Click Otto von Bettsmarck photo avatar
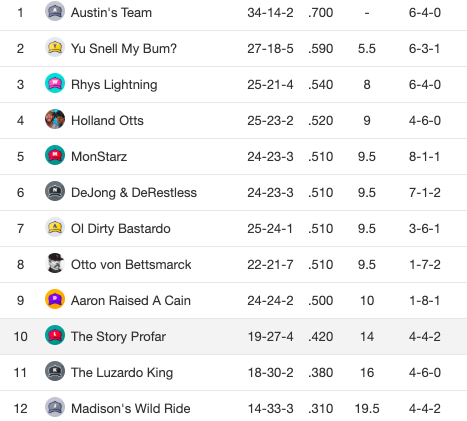This screenshot has height=421, width=467. [x=55, y=263]
